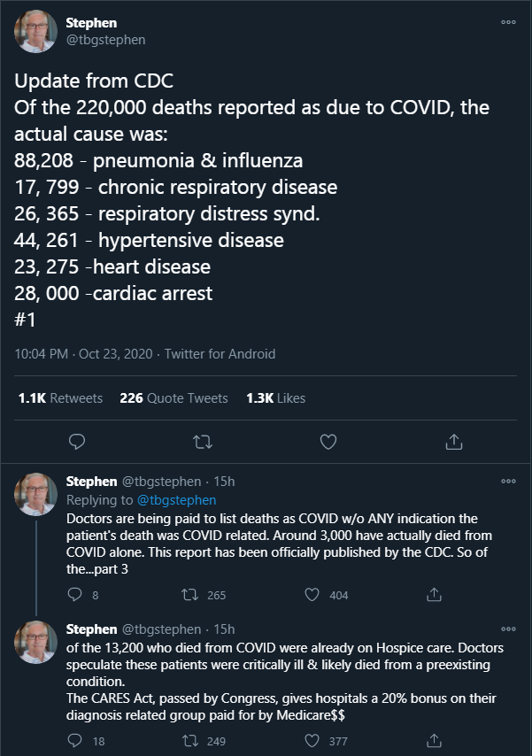Open the Twitter for Android source link
532x756 pixels.
click(219, 354)
